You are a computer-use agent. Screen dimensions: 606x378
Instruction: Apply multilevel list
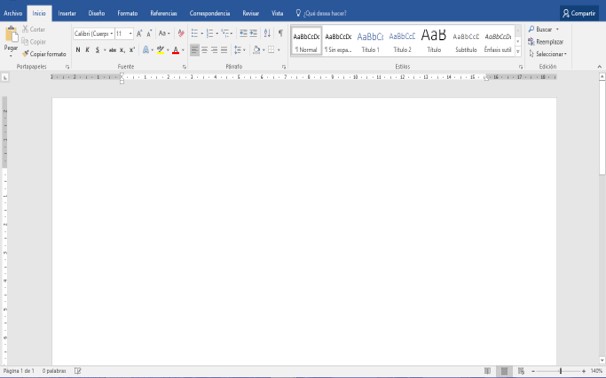click(x=225, y=34)
